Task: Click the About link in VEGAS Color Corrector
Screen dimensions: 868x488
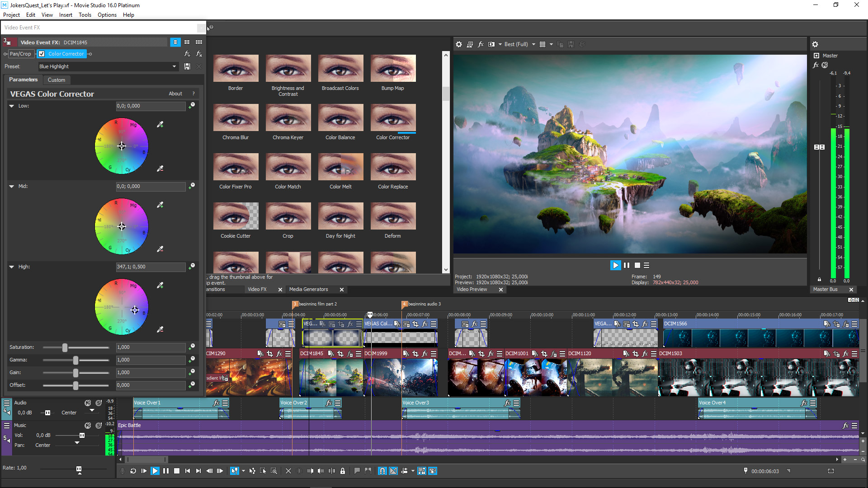Action: tap(175, 94)
